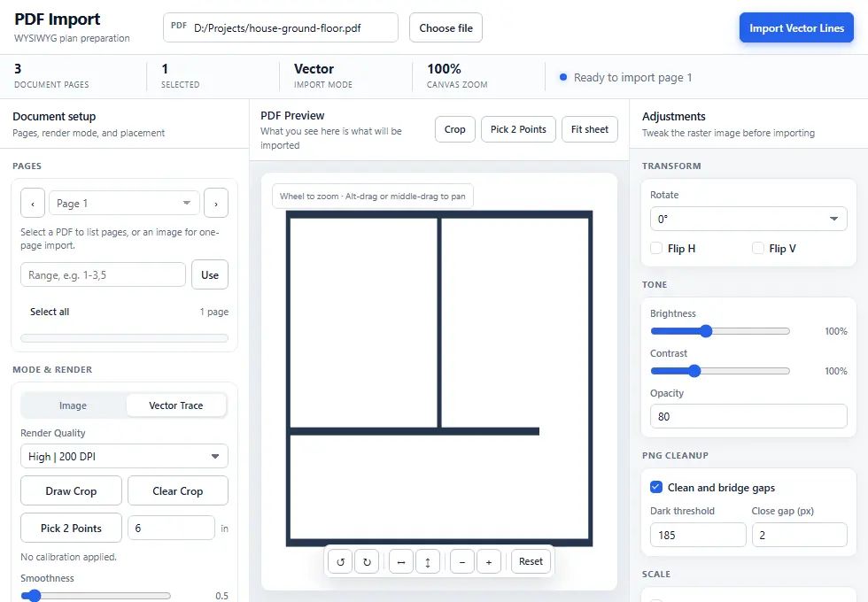Open Render Quality dropdown

click(124, 457)
